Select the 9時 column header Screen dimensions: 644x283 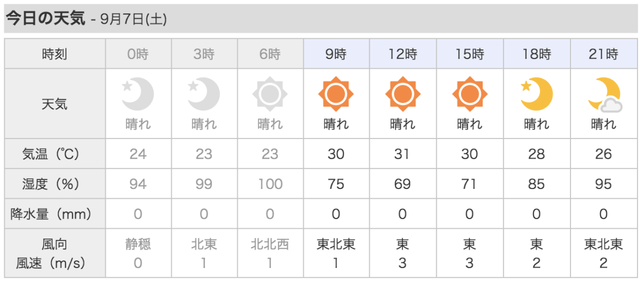click(336, 54)
